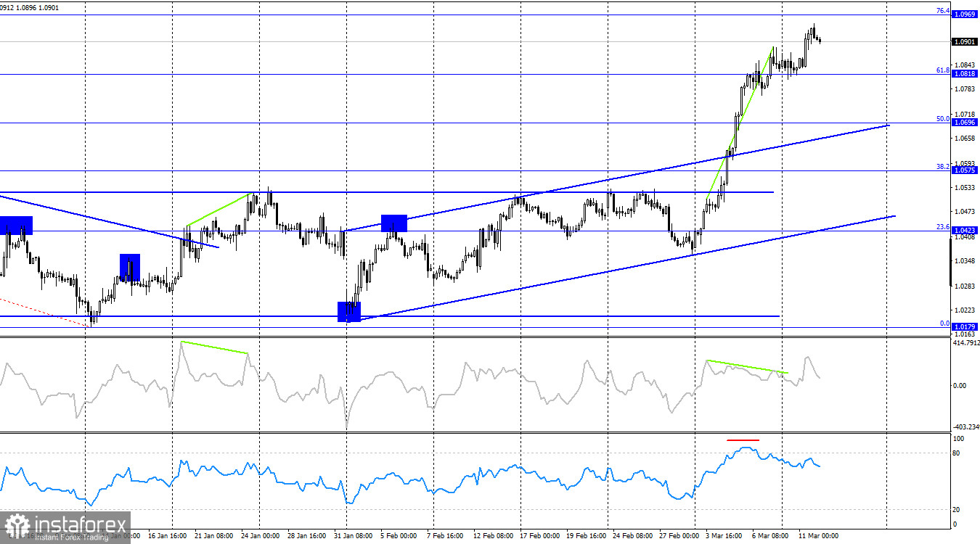980x544 pixels.
Task: Click the RSI scale value 80
Action: coord(957,453)
